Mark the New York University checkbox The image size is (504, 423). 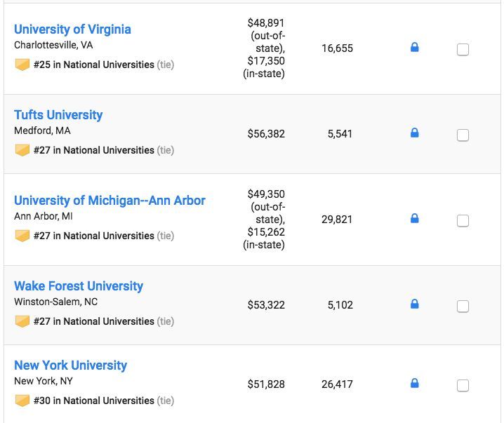click(x=463, y=386)
